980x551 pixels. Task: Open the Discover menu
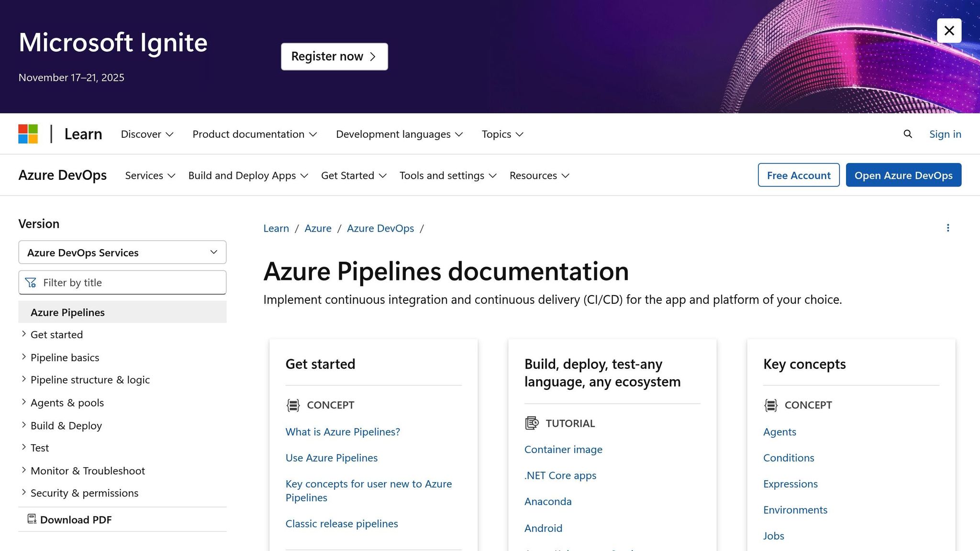(147, 134)
